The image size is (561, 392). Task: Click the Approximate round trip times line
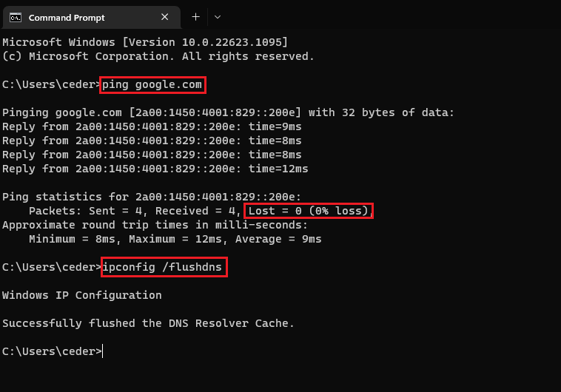(x=155, y=225)
